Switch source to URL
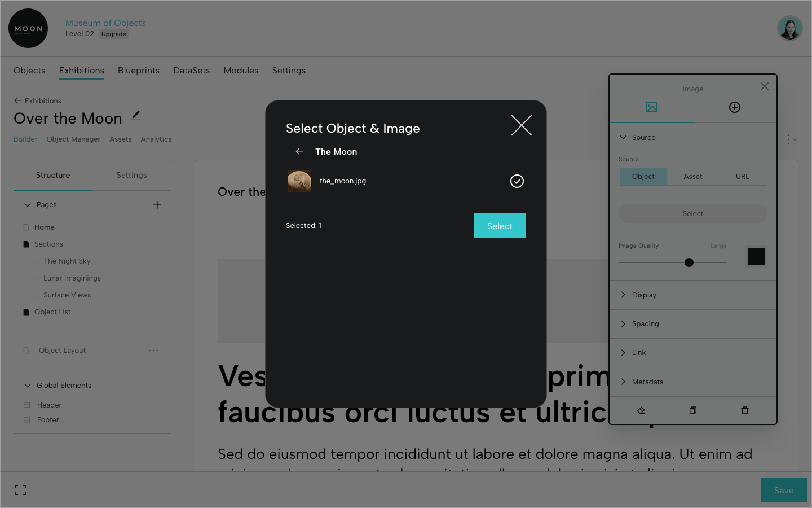Viewport: 812px width, 508px height. tap(742, 176)
